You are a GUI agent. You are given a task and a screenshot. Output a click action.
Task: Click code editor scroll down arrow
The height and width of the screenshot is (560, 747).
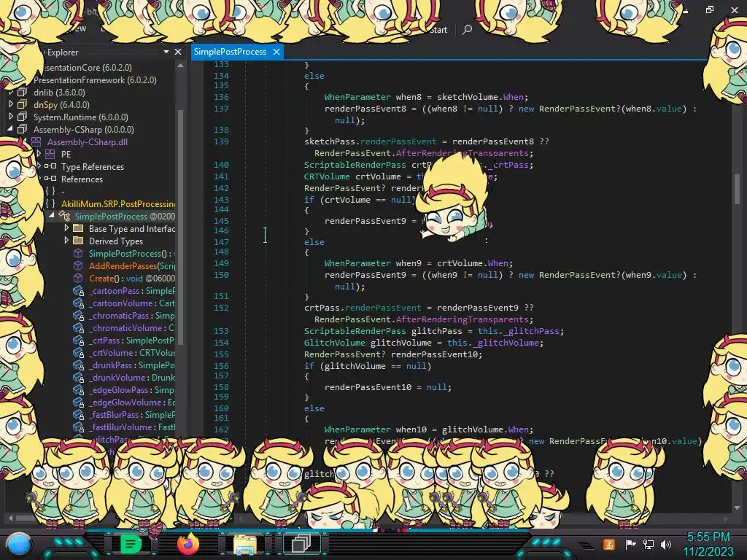[737, 508]
